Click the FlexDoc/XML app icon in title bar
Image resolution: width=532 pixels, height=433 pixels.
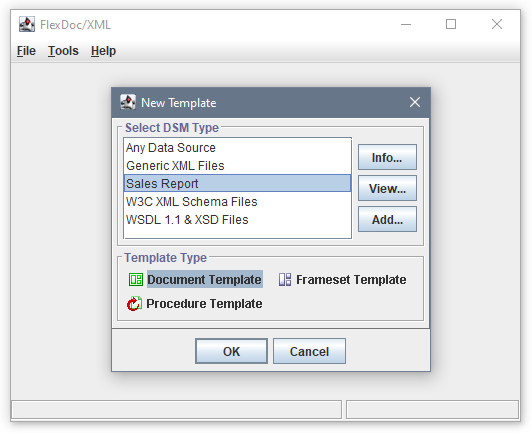(x=27, y=24)
